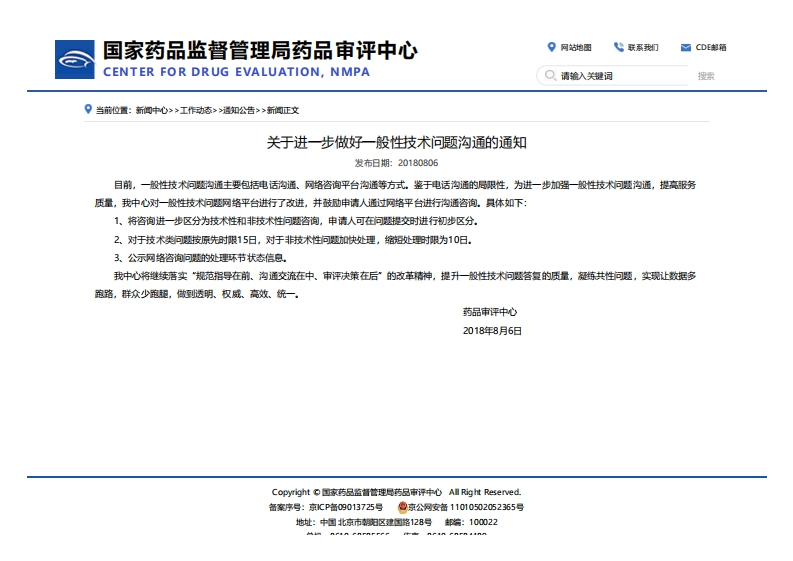Open the CDE邮箱 link

coord(711,48)
